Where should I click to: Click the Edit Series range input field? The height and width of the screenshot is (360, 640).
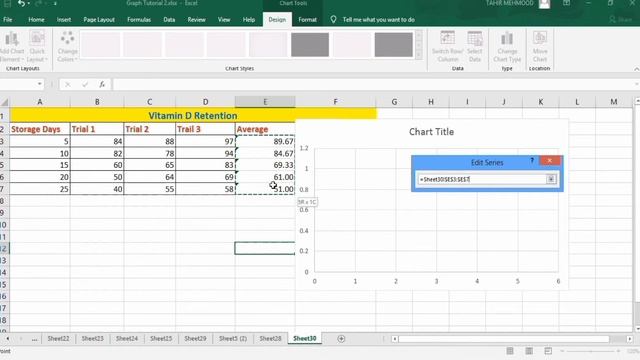click(482, 179)
